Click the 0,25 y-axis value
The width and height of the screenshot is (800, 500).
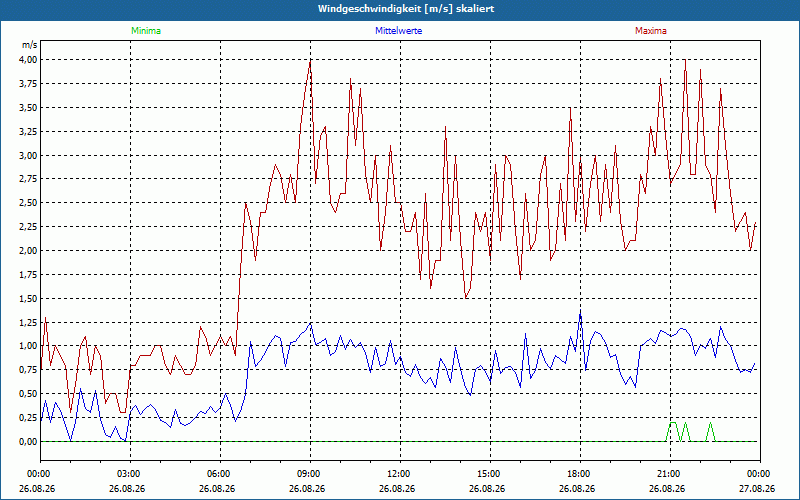28,418
